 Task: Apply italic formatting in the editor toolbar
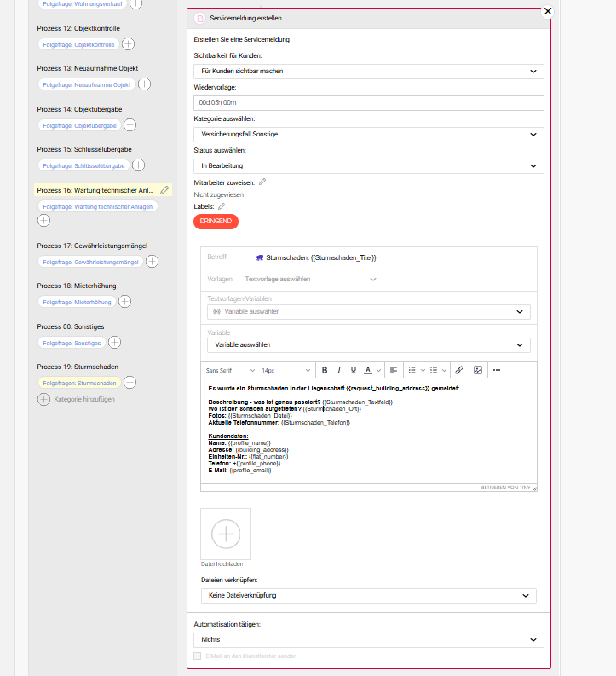339,370
